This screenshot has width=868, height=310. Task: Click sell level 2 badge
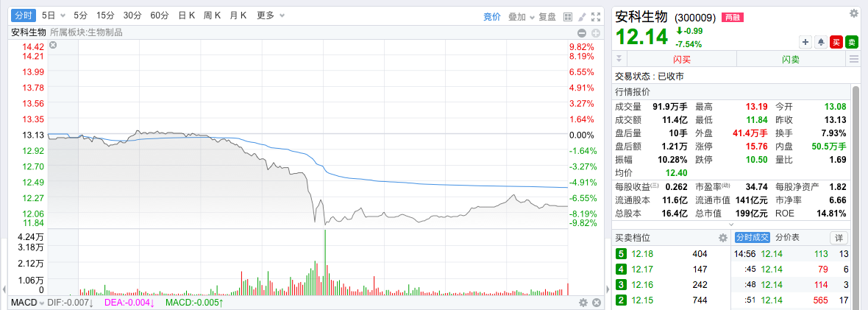(621, 300)
